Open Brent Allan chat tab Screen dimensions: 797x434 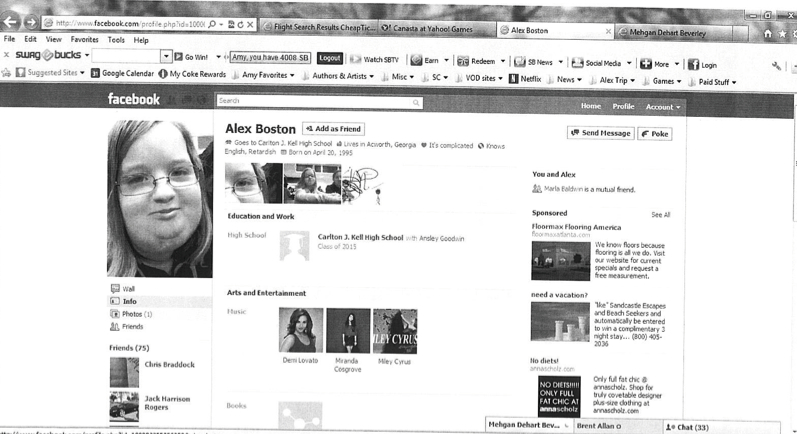618,426
